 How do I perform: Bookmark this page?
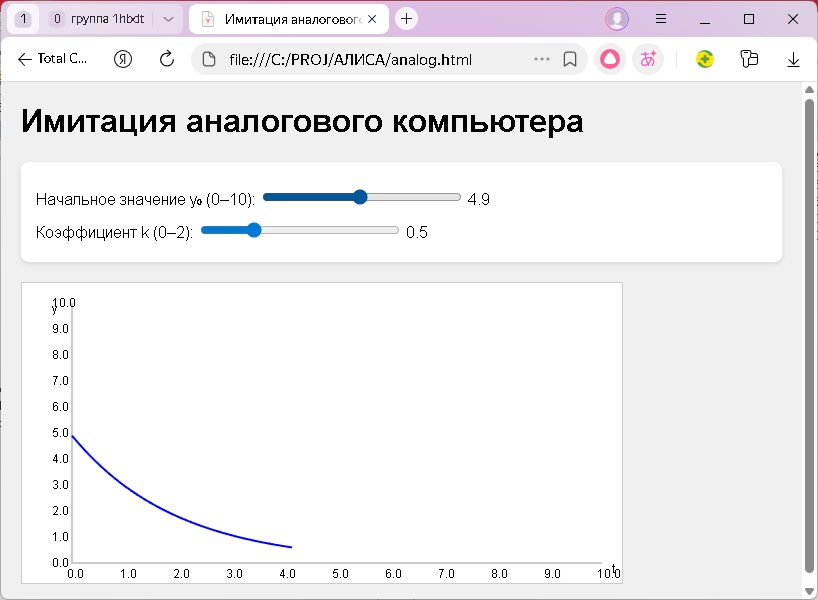(x=570, y=59)
